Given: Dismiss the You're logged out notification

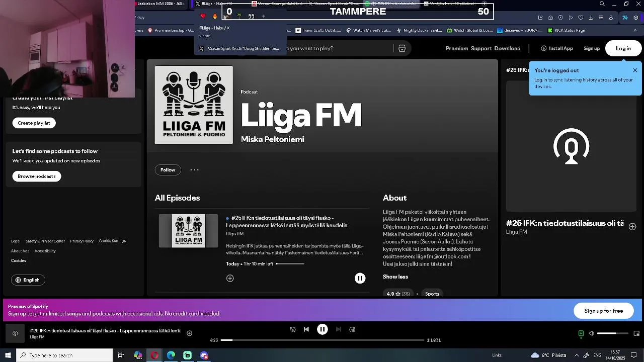Looking at the screenshot, I should point(635,70).
